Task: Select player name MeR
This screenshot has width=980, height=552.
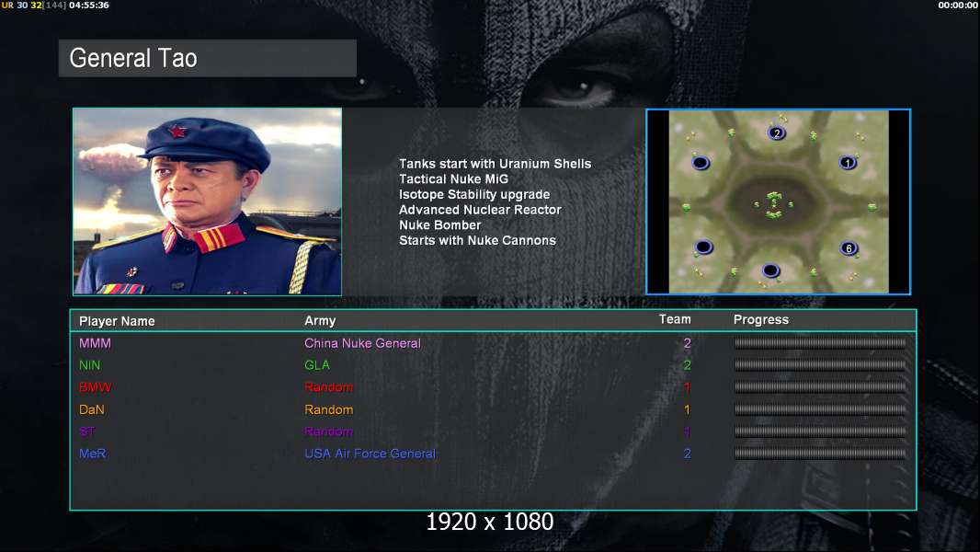Action: [93, 454]
